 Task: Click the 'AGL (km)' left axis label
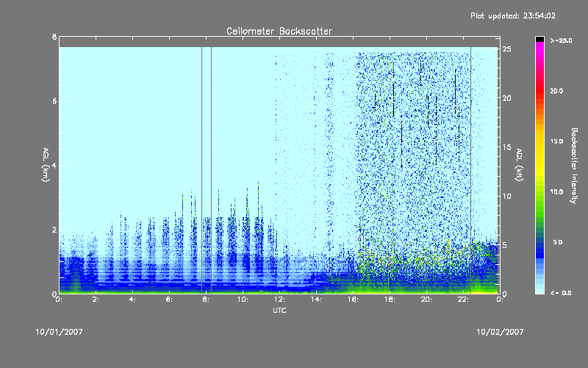(46, 165)
